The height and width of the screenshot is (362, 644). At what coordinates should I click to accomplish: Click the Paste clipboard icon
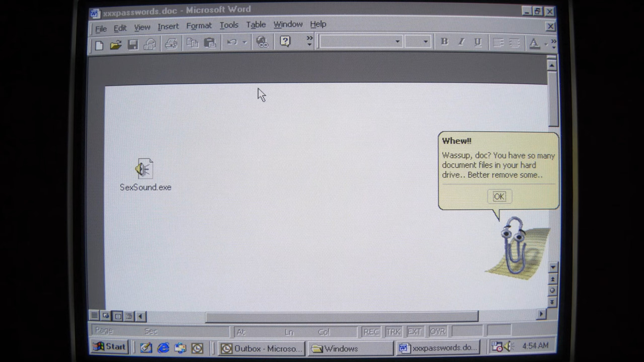(x=210, y=43)
